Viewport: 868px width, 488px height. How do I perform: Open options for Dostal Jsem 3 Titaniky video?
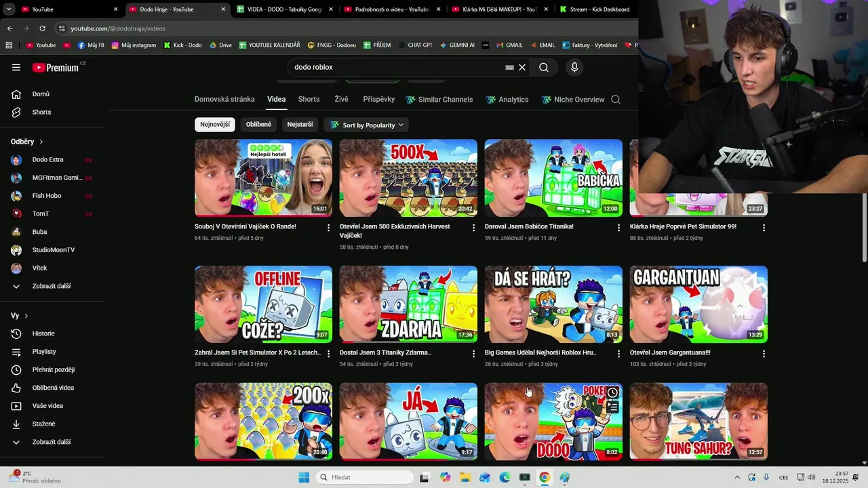473,354
